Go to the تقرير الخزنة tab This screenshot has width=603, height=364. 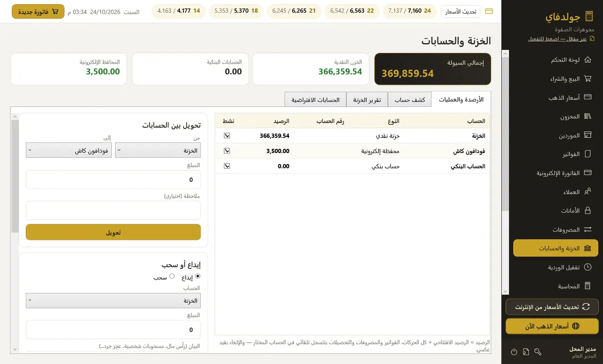[367, 99]
